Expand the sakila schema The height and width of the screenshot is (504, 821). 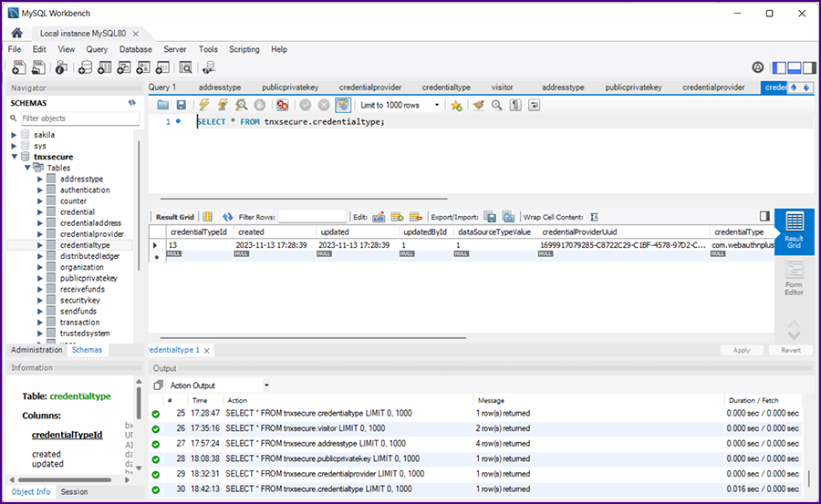tap(14, 135)
